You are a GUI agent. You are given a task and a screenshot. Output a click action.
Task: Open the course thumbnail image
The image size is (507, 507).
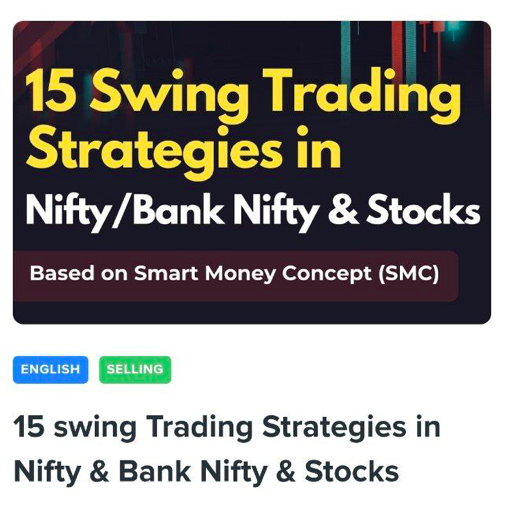[252, 172]
